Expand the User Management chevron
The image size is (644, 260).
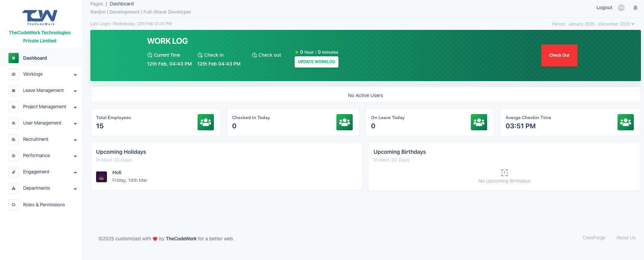coord(75,124)
